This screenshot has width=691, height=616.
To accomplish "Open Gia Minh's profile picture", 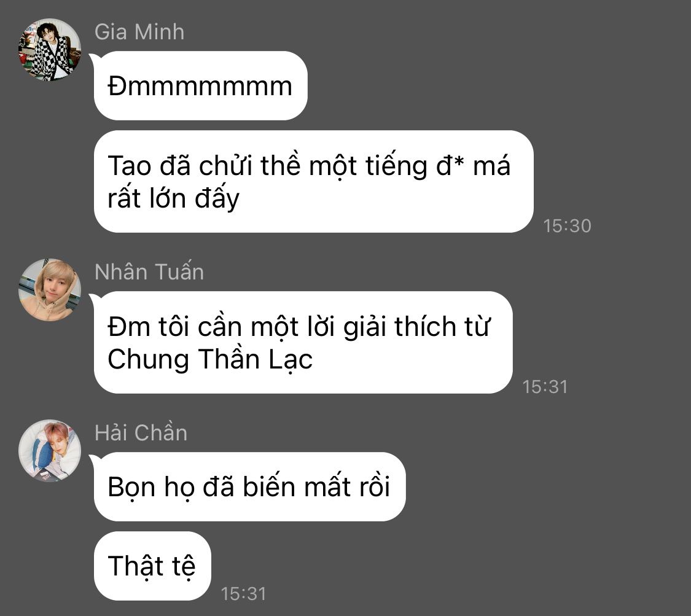I will (50, 49).
